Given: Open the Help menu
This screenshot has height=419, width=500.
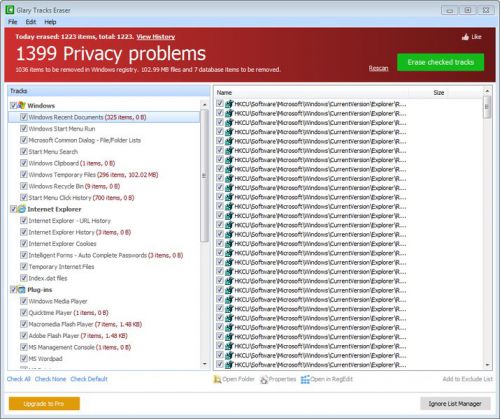Looking at the screenshot, I should pos(50,22).
